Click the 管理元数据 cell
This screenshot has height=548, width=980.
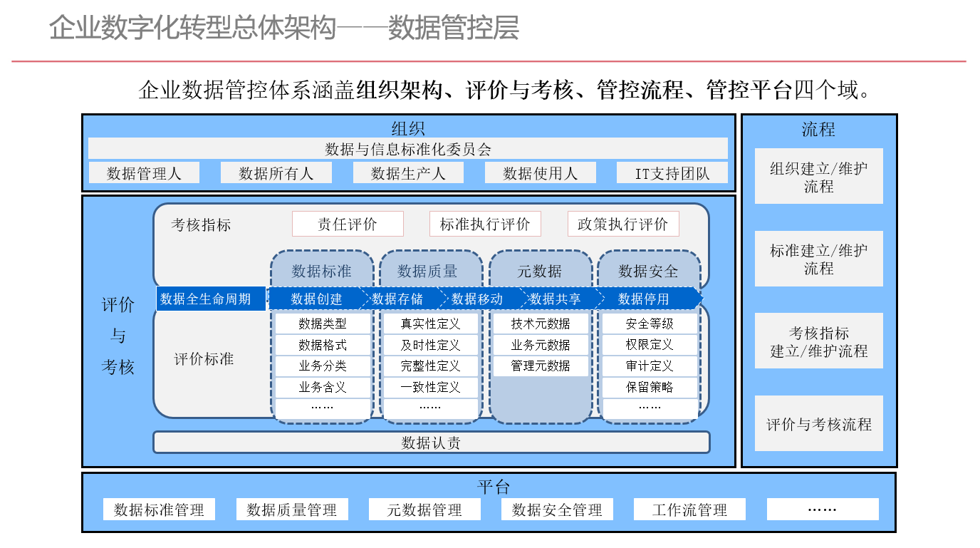541,366
